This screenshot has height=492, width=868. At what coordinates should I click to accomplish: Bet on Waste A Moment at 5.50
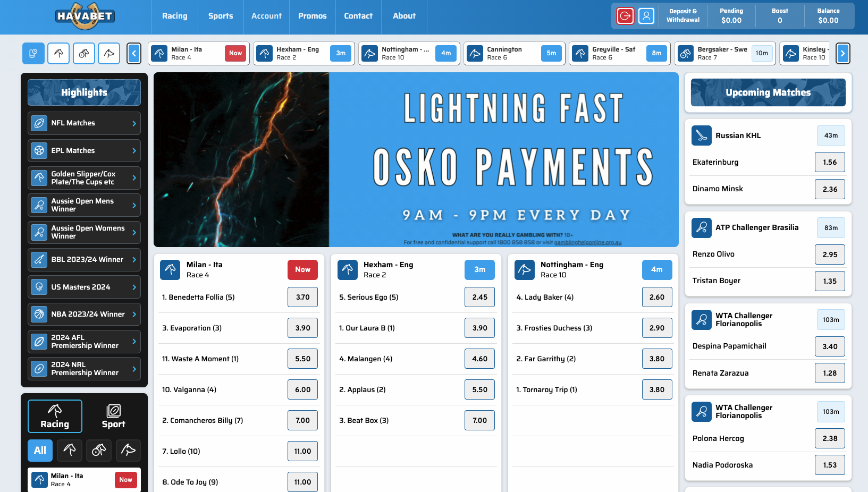click(303, 359)
